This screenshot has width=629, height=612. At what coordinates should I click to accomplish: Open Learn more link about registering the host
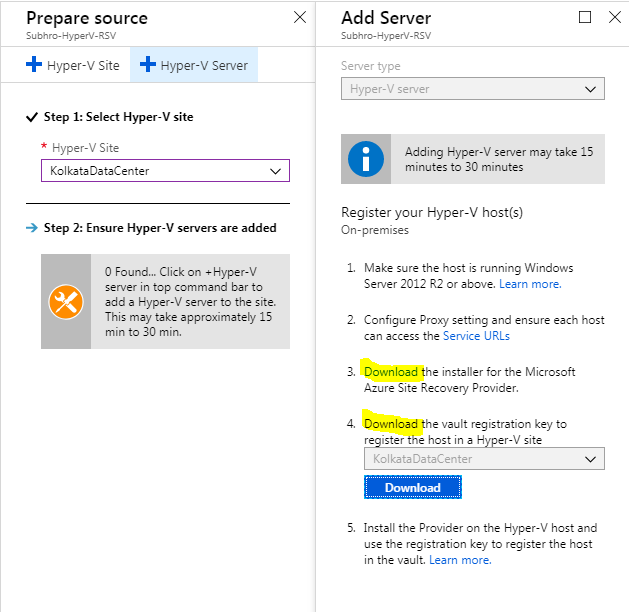460,560
